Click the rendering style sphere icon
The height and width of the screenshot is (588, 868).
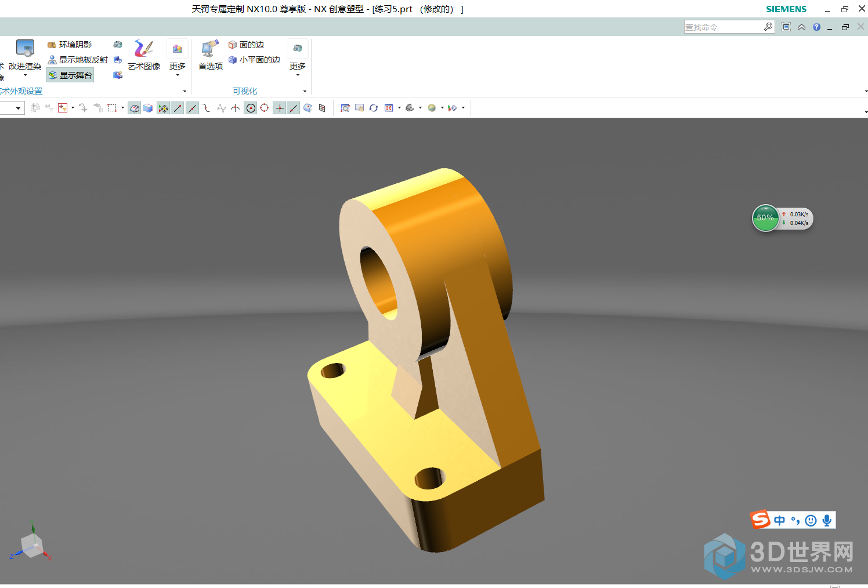coord(432,108)
